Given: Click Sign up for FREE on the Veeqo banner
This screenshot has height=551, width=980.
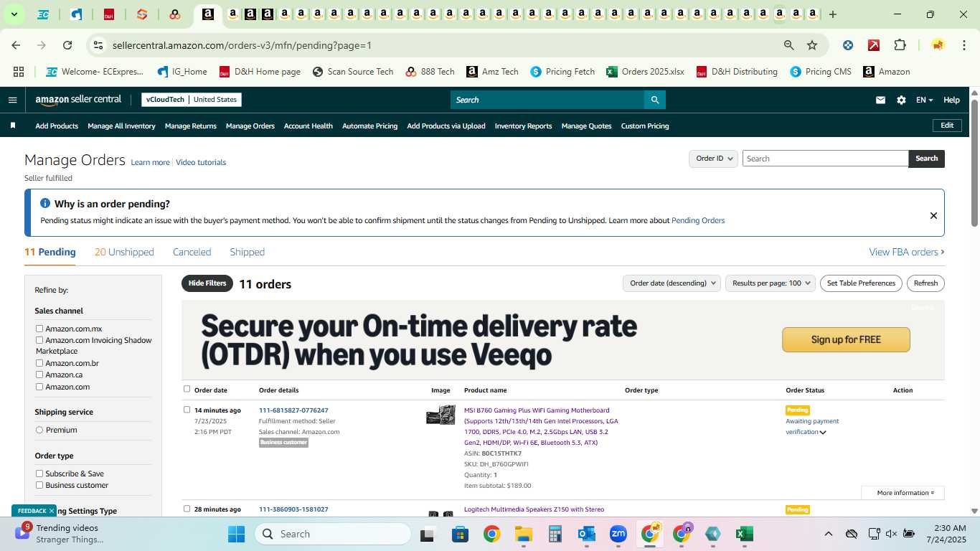Looking at the screenshot, I should point(846,339).
